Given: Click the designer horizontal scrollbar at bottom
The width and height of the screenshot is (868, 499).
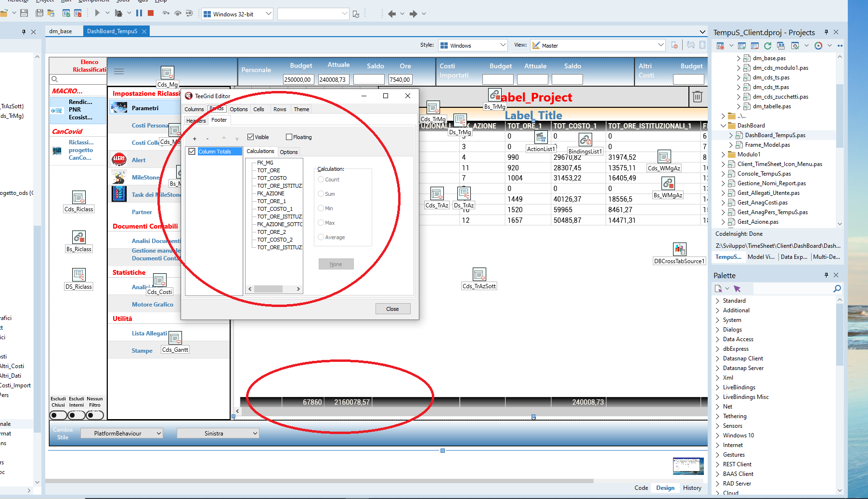Looking at the screenshot, I should (x=319, y=481).
